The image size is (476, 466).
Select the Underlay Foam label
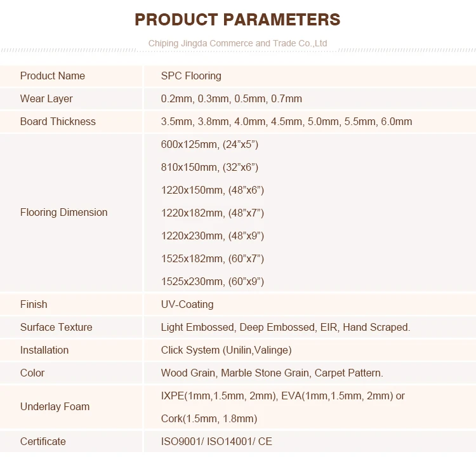pos(55,406)
